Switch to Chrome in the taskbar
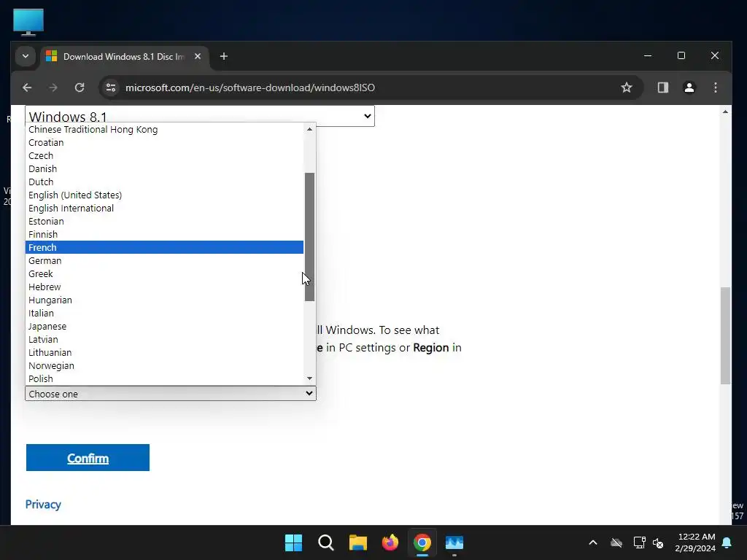The image size is (747, 560). tap(422, 542)
